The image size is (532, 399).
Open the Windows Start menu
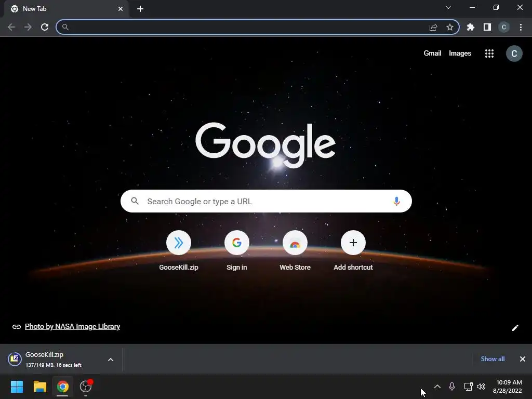pos(17,387)
